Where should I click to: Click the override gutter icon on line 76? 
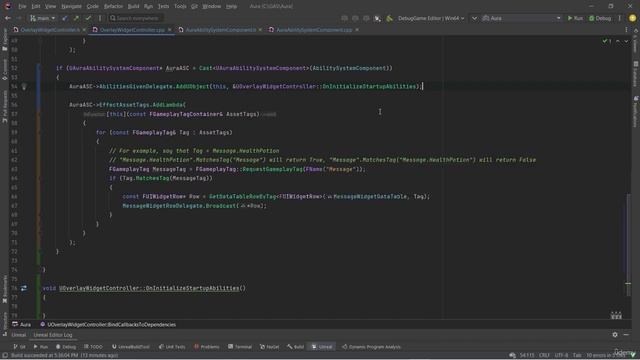click(24, 288)
